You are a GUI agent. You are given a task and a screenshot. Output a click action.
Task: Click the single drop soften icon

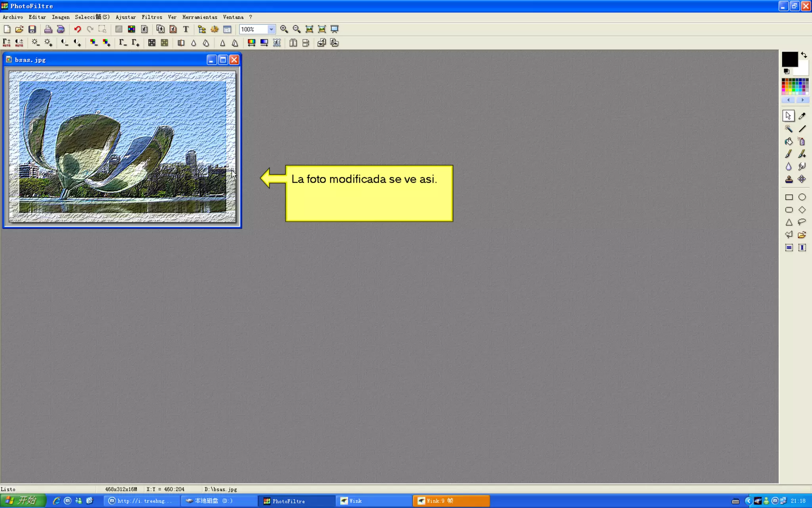(x=193, y=43)
